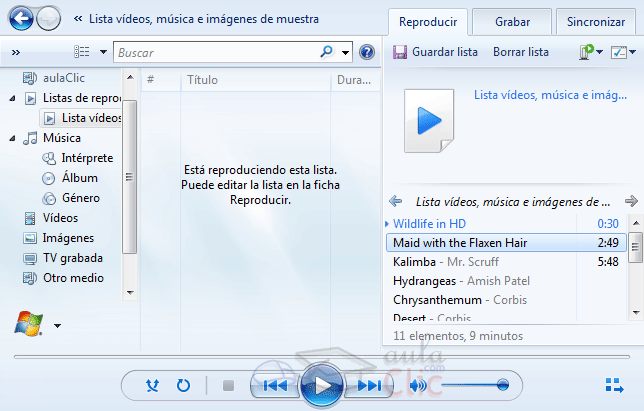Select Kalimba - Mr. Scruff track

point(506,262)
